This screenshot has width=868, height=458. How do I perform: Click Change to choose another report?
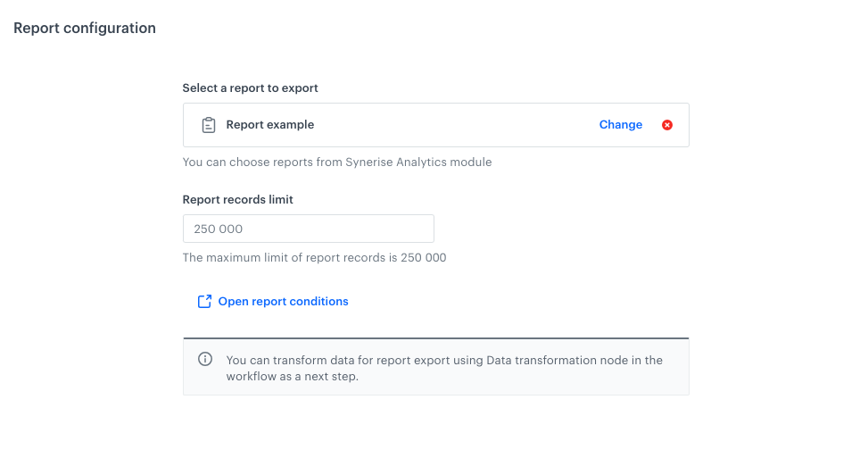coord(620,125)
